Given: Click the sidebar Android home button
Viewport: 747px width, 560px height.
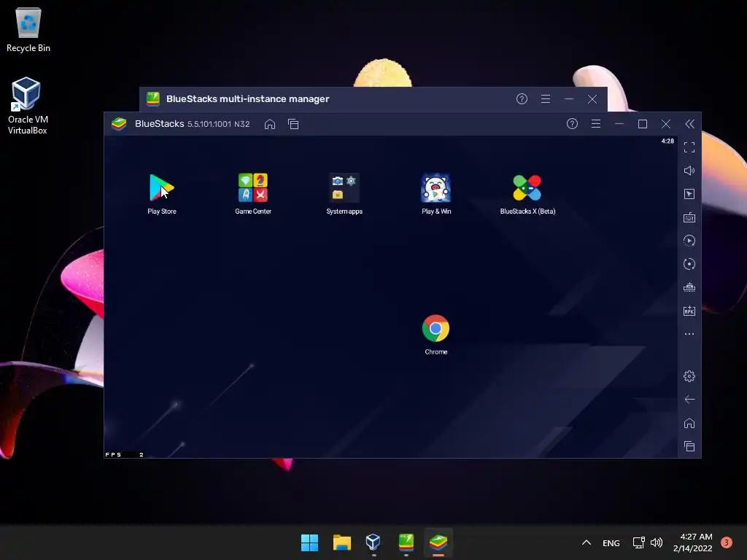Looking at the screenshot, I should tap(689, 423).
